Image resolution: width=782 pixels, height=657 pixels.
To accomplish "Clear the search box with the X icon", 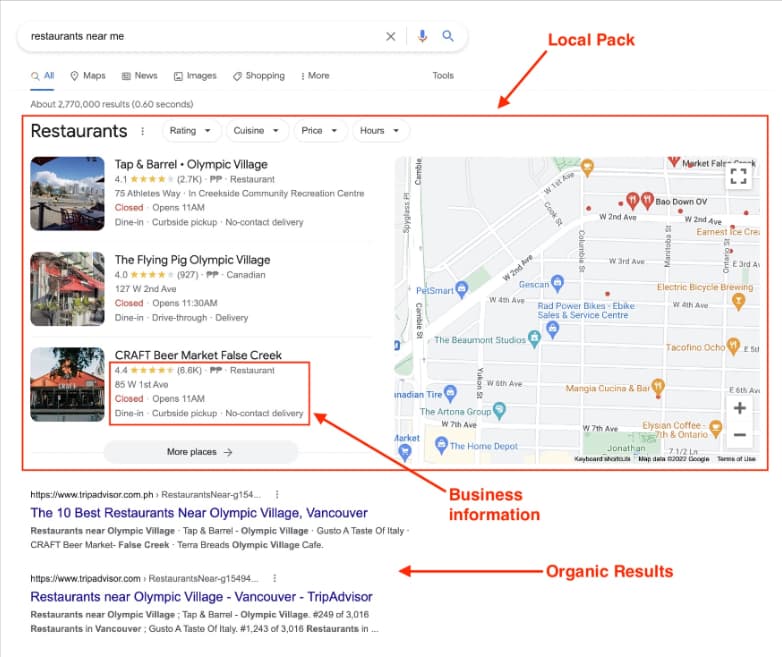I will (x=391, y=36).
